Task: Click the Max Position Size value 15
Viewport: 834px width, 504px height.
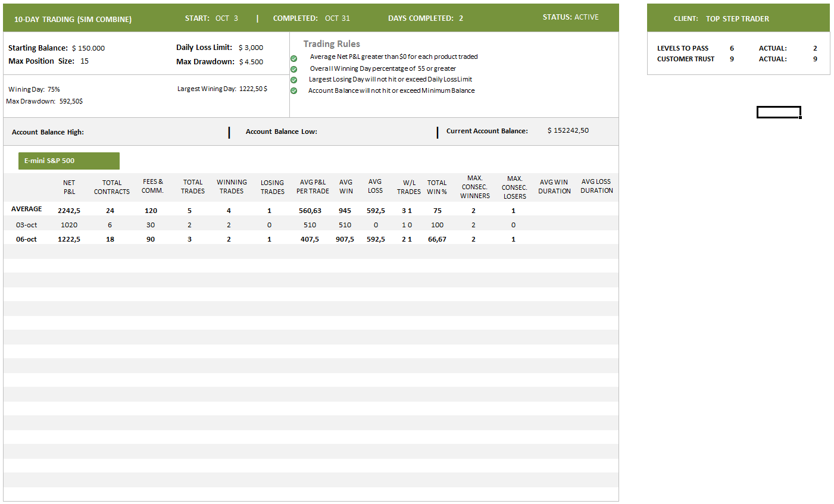Action: tap(85, 61)
